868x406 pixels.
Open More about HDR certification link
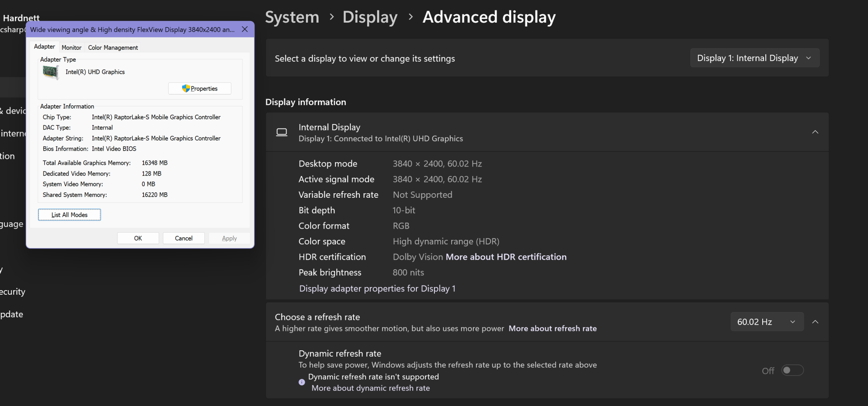[506, 257]
